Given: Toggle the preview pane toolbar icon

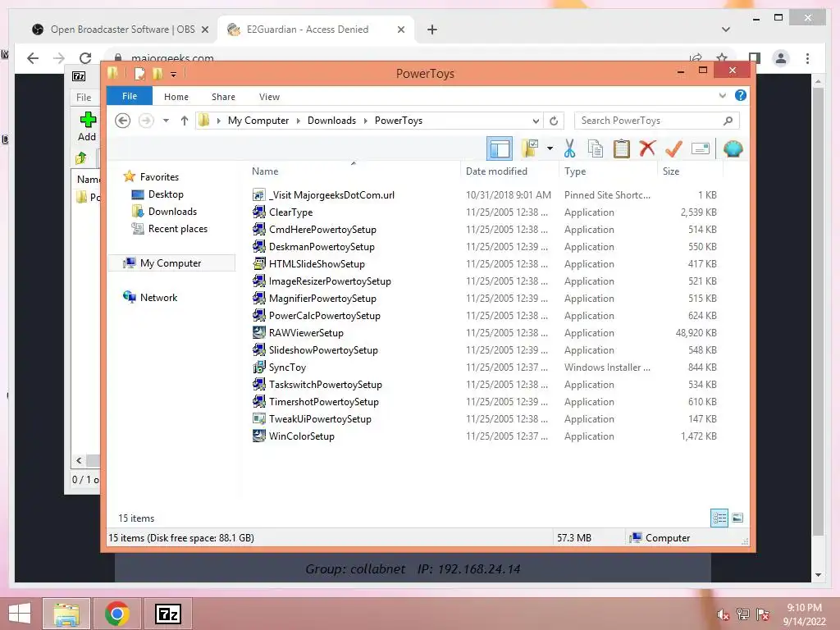Looking at the screenshot, I should pyautogui.click(x=500, y=148).
